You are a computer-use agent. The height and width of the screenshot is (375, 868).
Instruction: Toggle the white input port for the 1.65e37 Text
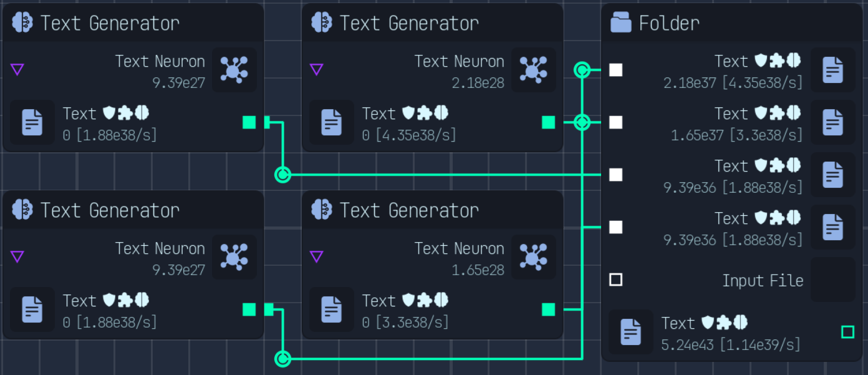tap(615, 122)
